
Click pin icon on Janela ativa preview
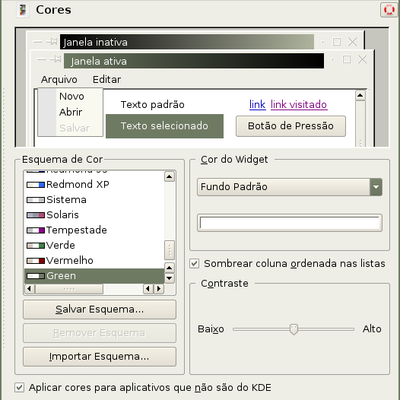[56, 59]
